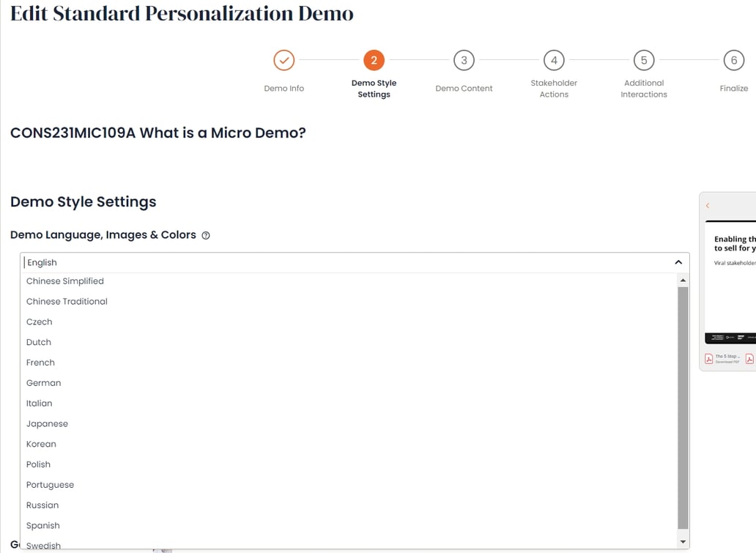Screen dimensions: 756x553
Task: Click the rightmost PDF icon in preview panel
Action: point(749,358)
